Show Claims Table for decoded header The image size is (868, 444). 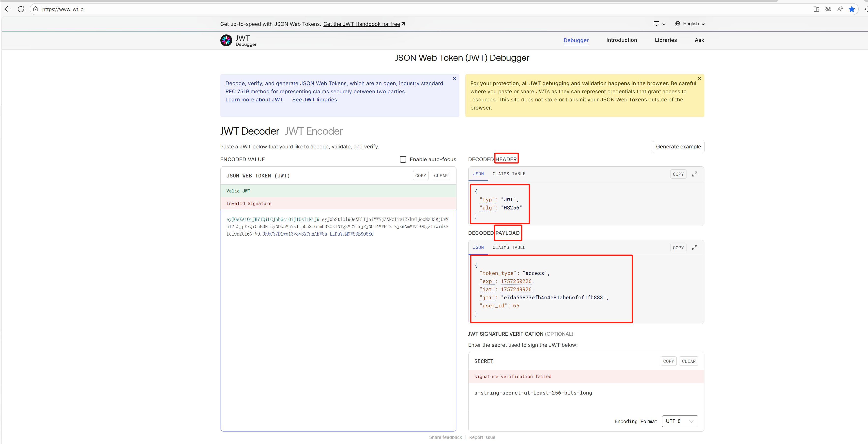tap(509, 174)
